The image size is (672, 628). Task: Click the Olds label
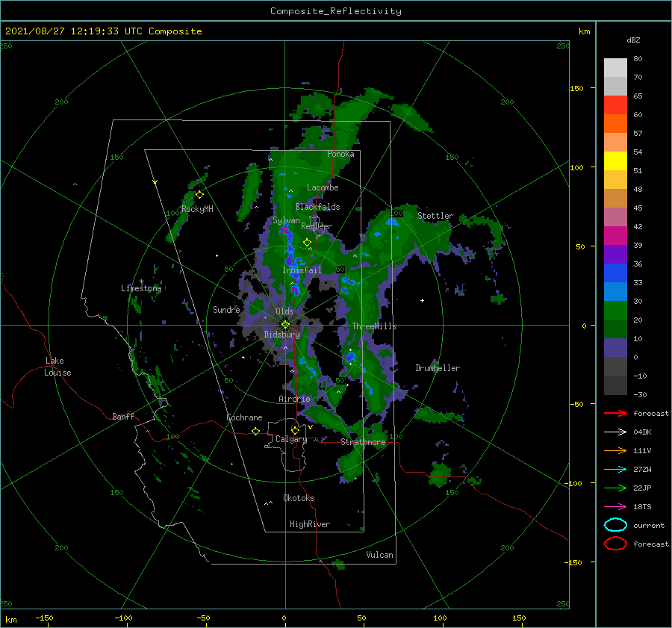click(x=284, y=311)
